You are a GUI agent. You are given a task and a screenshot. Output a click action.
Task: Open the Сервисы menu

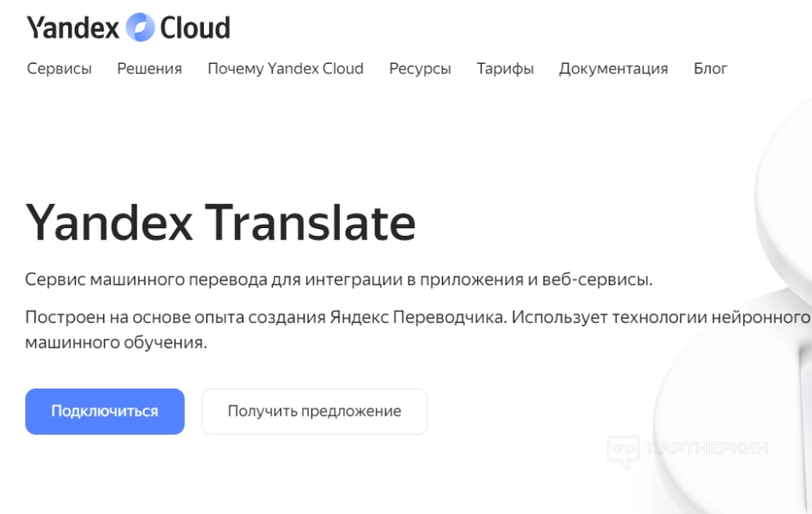[x=59, y=68]
